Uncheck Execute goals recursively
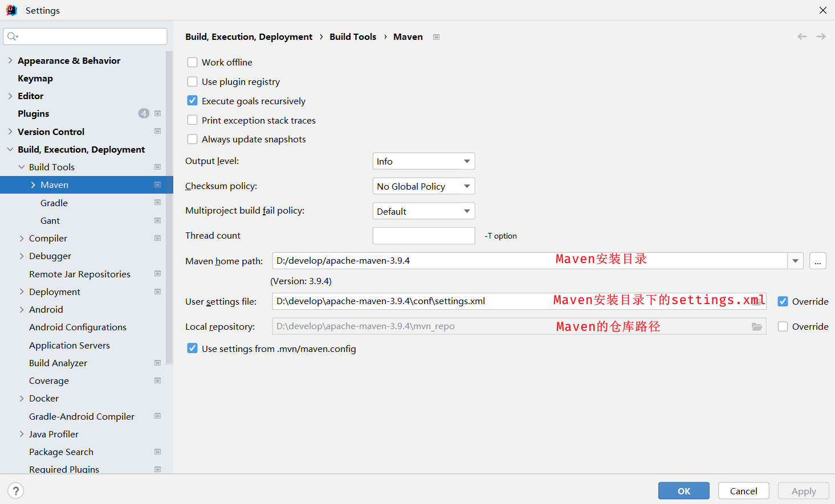Screen dimensions: 835x504 pyautogui.click(x=193, y=101)
